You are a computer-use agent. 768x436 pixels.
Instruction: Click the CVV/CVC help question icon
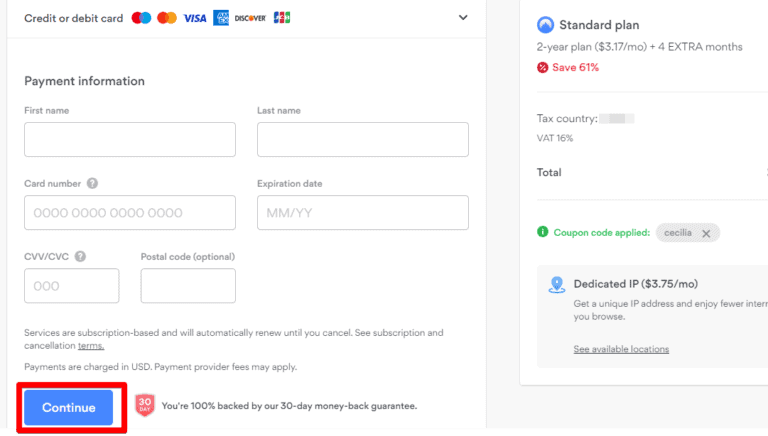click(x=80, y=256)
